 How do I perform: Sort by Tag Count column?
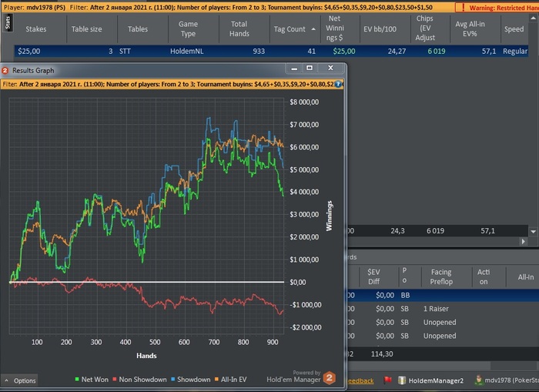pyautogui.click(x=290, y=29)
